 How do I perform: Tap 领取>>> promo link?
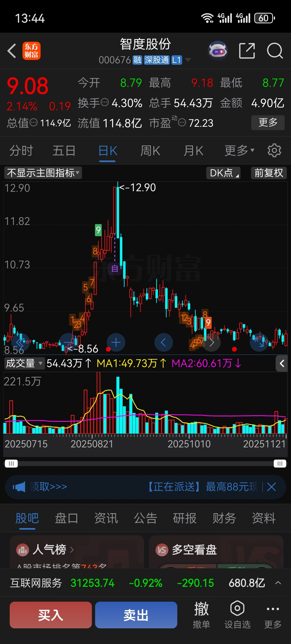[x=48, y=487]
